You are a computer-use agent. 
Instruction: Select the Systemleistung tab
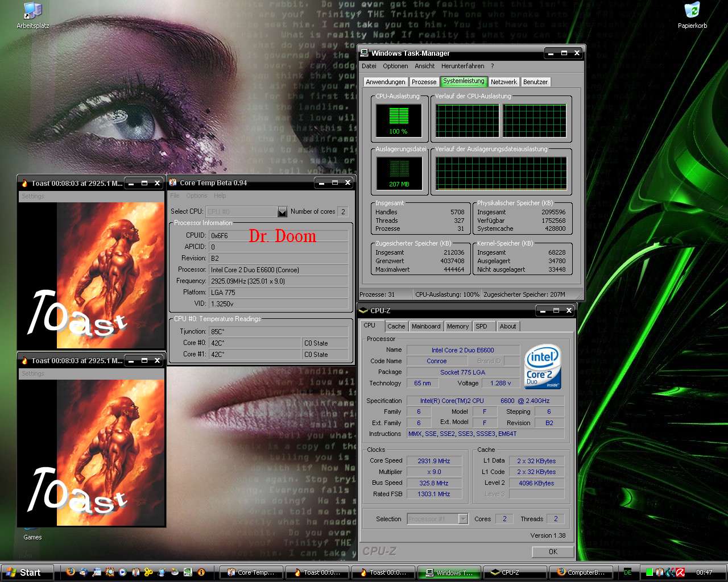[x=464, y=81]
